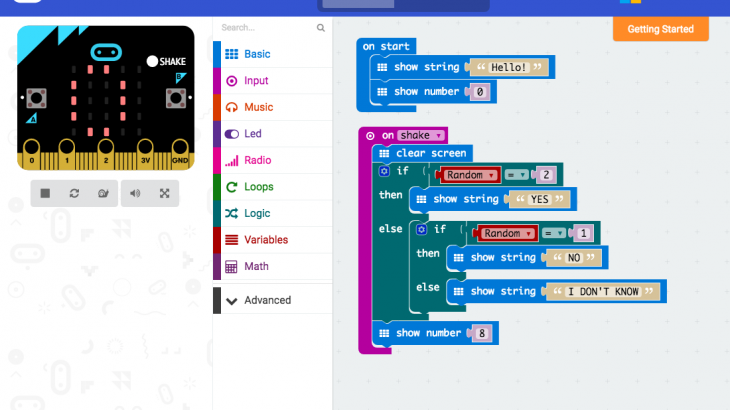Click target icon on the on shake block
The height and width of the screenshot is (410, 730).
point(370,136)
